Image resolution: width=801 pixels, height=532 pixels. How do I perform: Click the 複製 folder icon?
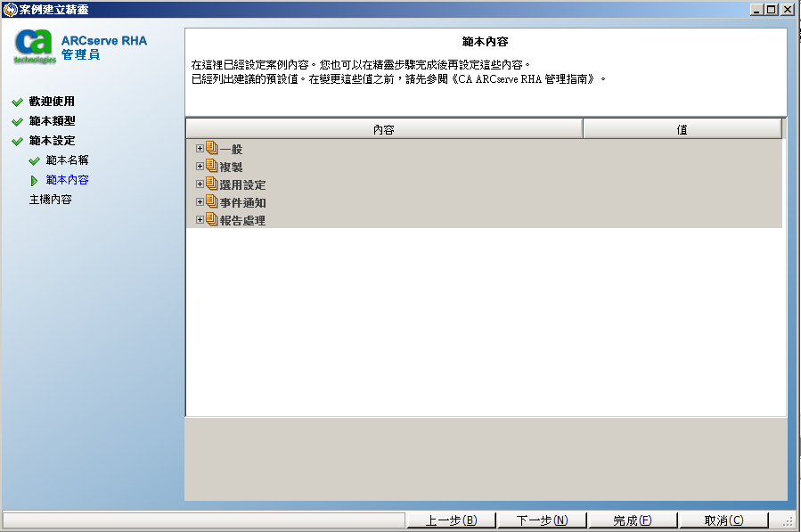[211, 166]
